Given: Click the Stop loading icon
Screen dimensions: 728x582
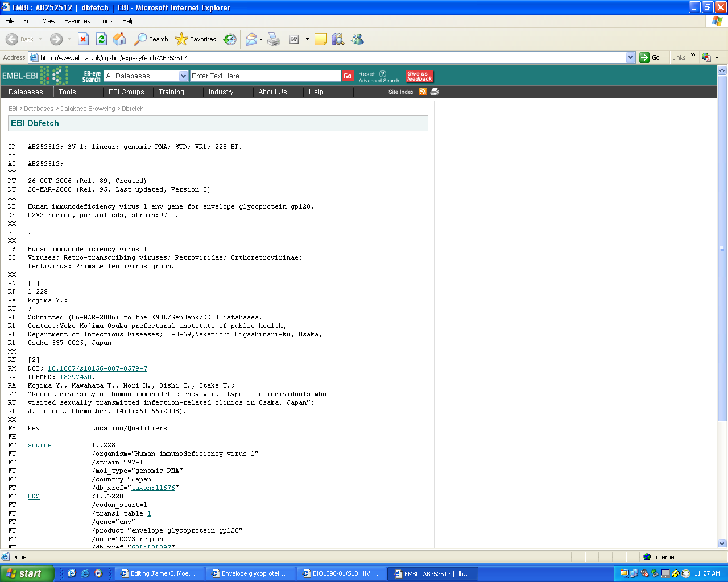Looking at the screenshot, I should (83, 39).
